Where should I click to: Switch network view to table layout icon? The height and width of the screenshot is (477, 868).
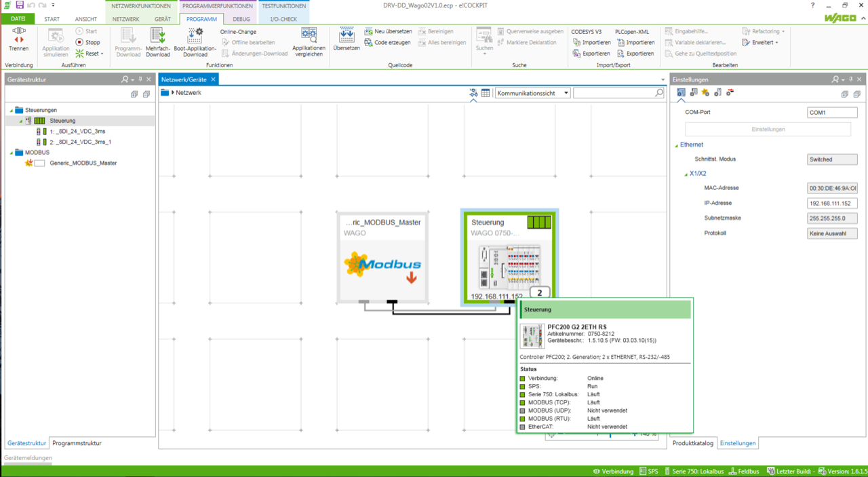[x=486, y=93]
